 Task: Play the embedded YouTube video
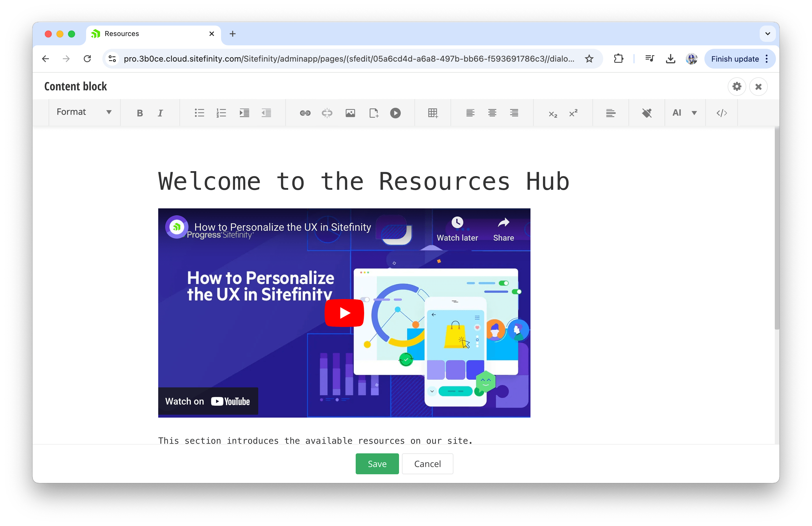(344, 313)
